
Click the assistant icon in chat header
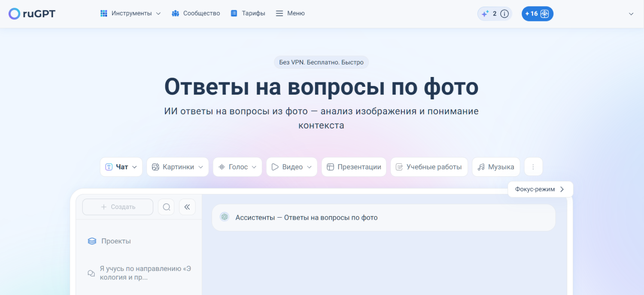point(225,217)
